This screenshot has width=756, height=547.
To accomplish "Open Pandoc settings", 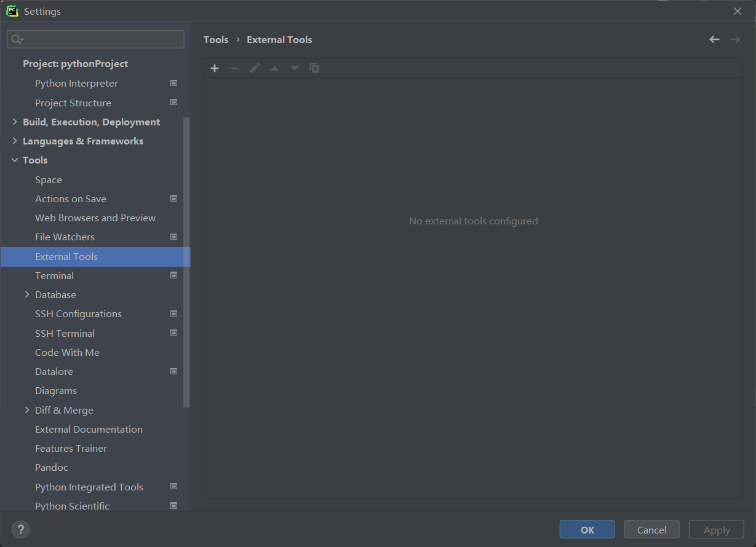I will (52, 467).
